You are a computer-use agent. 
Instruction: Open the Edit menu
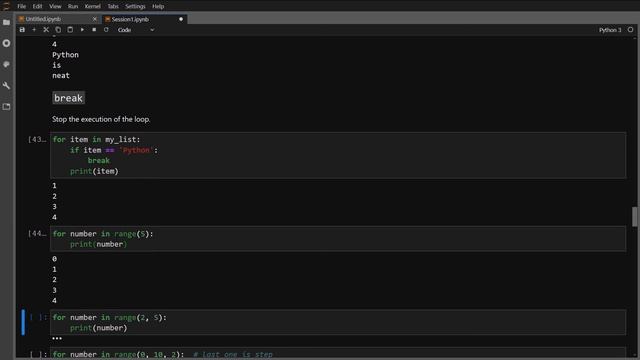(37, 6)
